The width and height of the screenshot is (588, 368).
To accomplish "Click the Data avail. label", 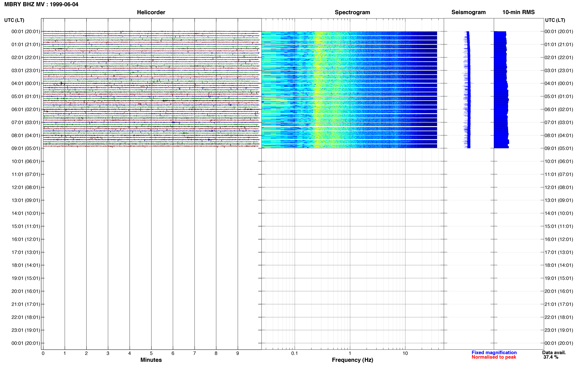I will pyautogui.click(x=554, y=353).
